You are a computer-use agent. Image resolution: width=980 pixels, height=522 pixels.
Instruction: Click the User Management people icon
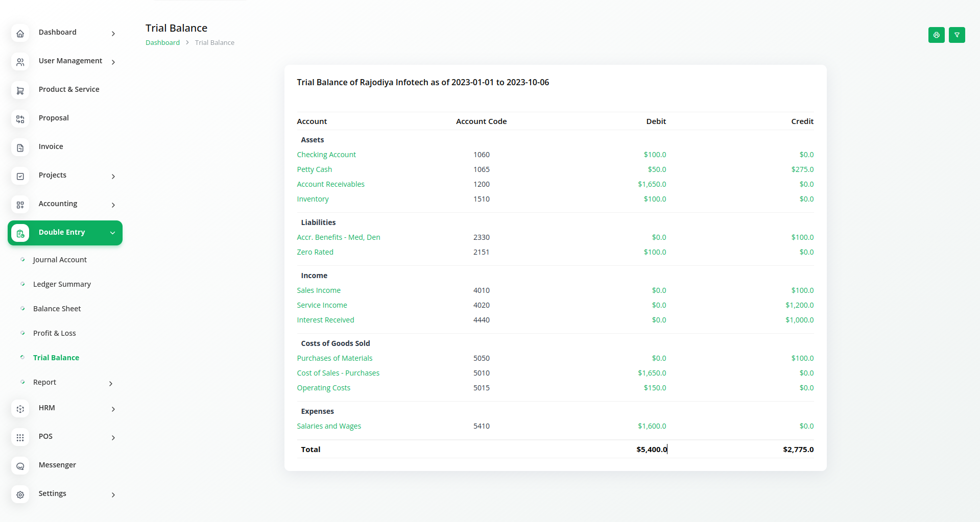[x=20, y=62]
